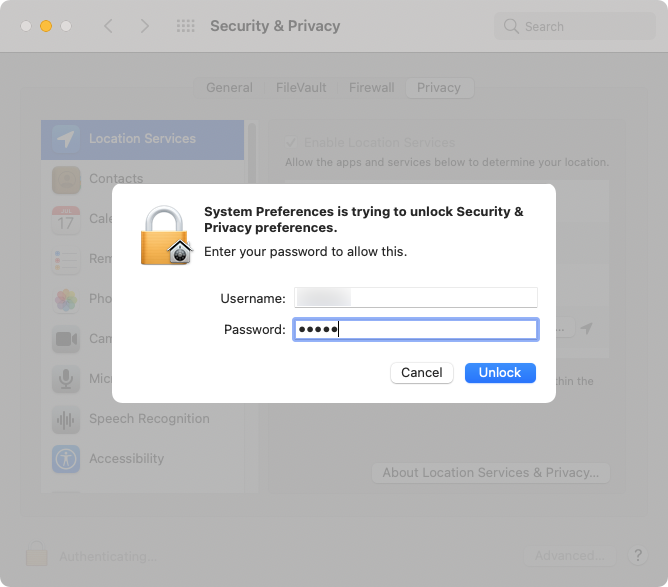The height and width of the screenshot is (587, 668).
Task: Select the Microphone icon in sidebar
Action: pos(66,379)
